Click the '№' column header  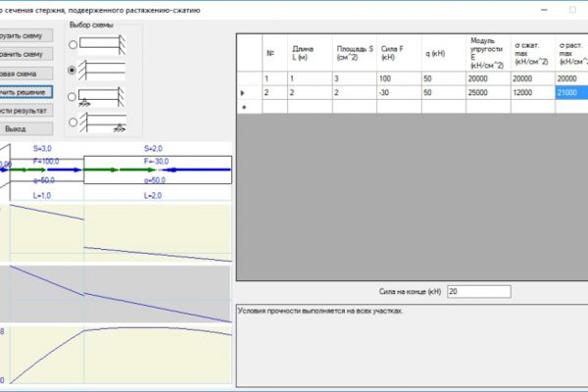(x=274, y=53)
